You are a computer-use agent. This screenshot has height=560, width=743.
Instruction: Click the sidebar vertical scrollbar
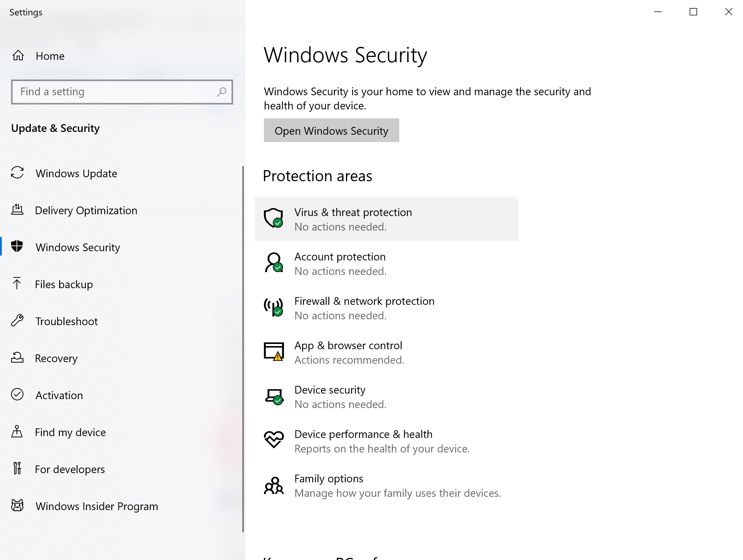[243, 349]
